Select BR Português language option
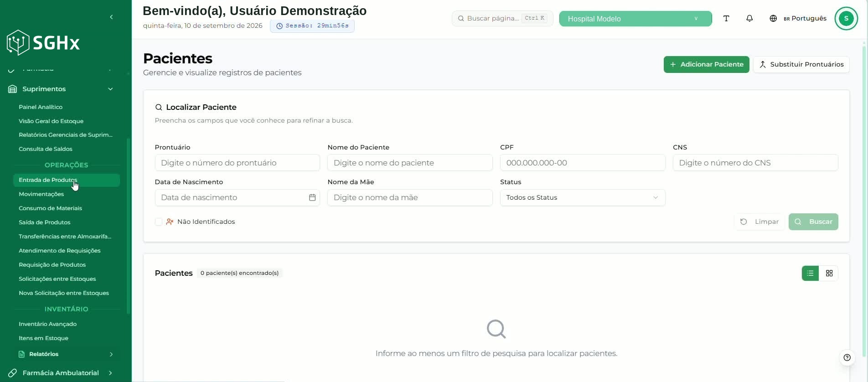 (x=805, y=18)
